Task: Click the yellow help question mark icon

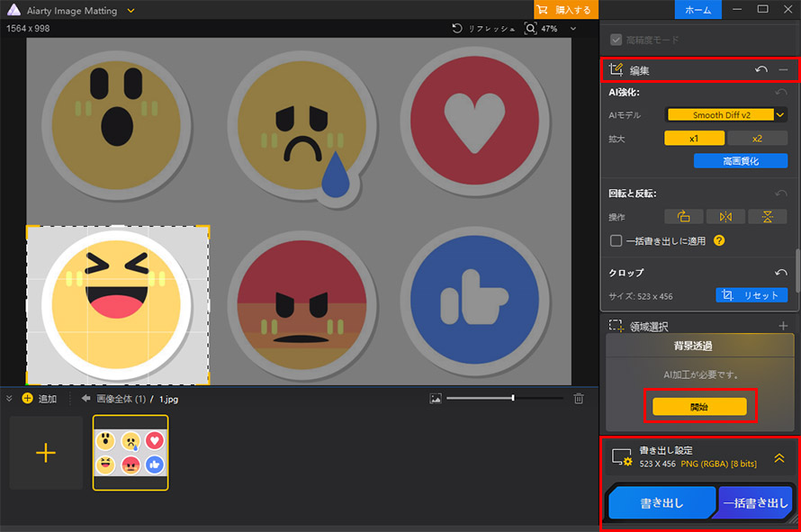Action: pos(719,240)
